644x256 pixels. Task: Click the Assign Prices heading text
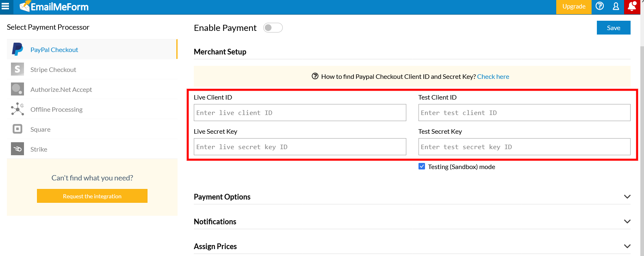pyautogui.click(x=215, y=246)
